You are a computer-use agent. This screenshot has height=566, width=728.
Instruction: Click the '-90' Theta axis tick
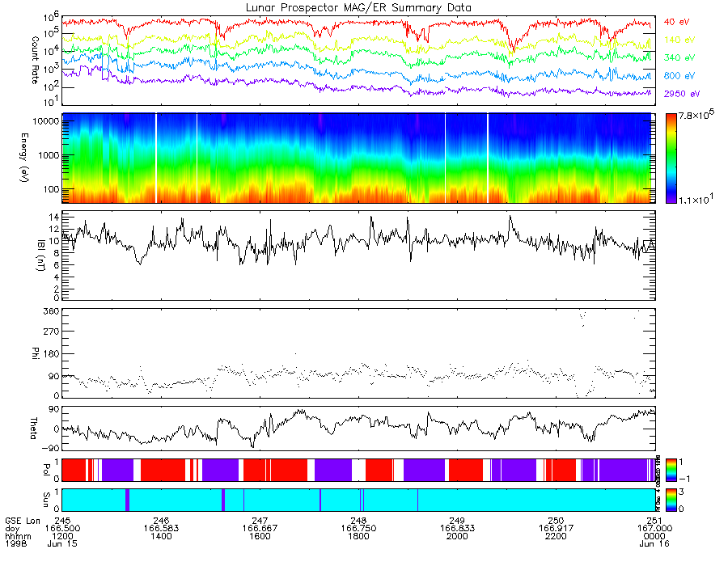(x=51, y=448)
